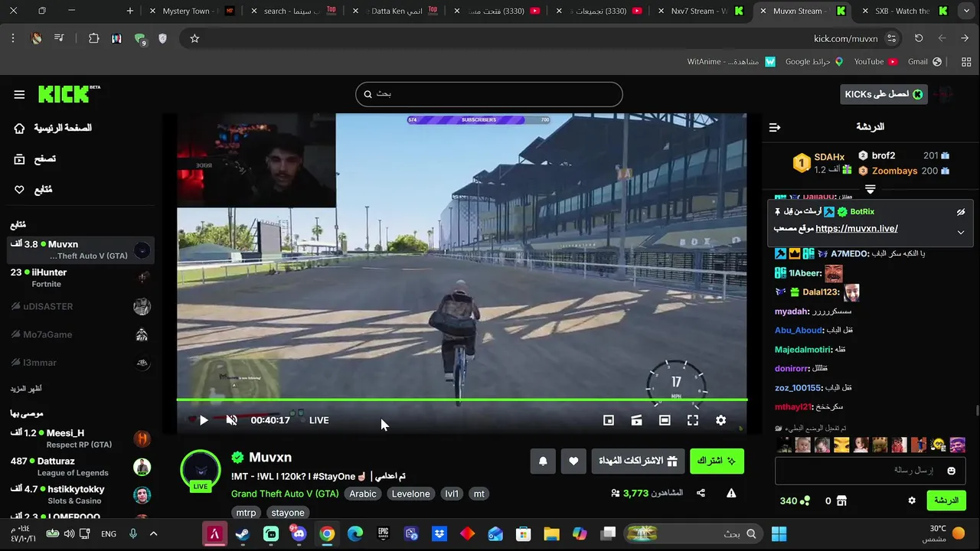This screenshot has width=980, height=551.
Task: Open Browse in the sidebar
Action: pyautogui.click(x=36, y=158)
